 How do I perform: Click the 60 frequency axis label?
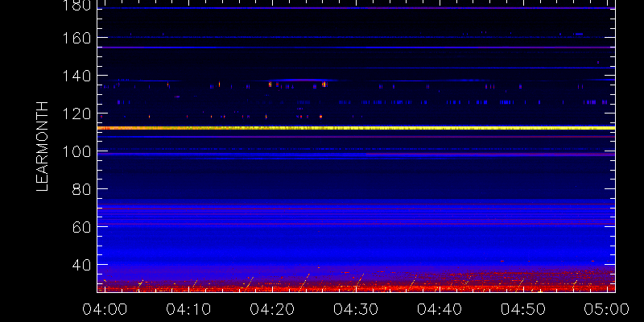[x=81, y=227]
